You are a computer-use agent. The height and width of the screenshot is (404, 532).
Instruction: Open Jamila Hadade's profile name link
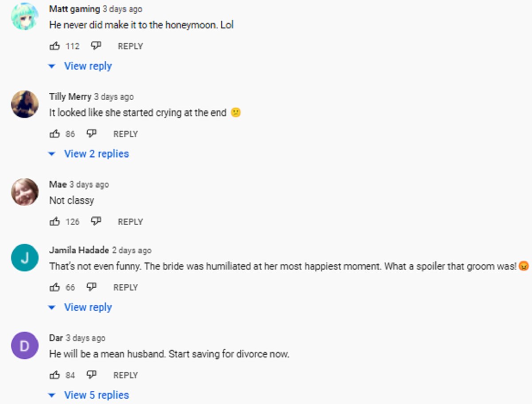tap(79, 250)
